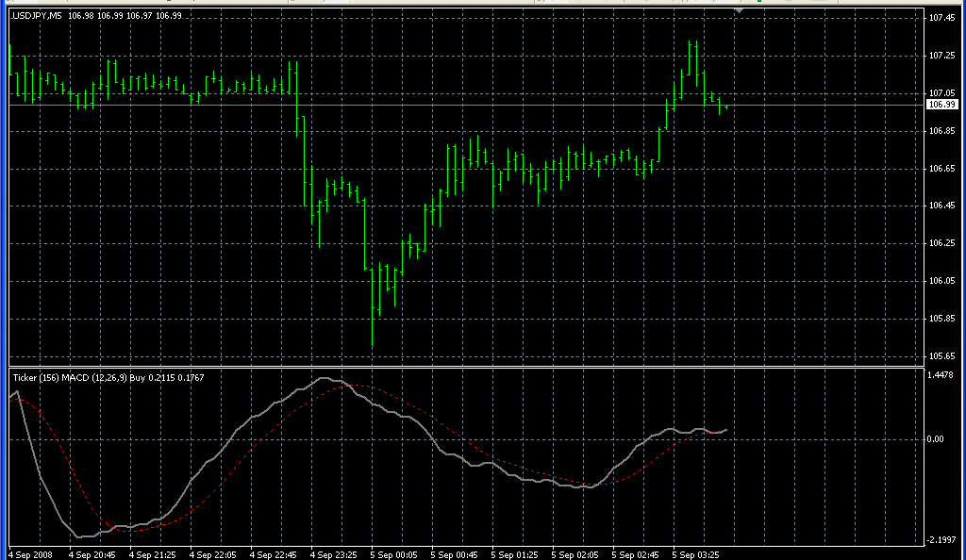Image resolution: width=966 pixels, height=560 pixels.
Task: Click the -2.1997 indicator scale value
Action: (x=941, y=539)
